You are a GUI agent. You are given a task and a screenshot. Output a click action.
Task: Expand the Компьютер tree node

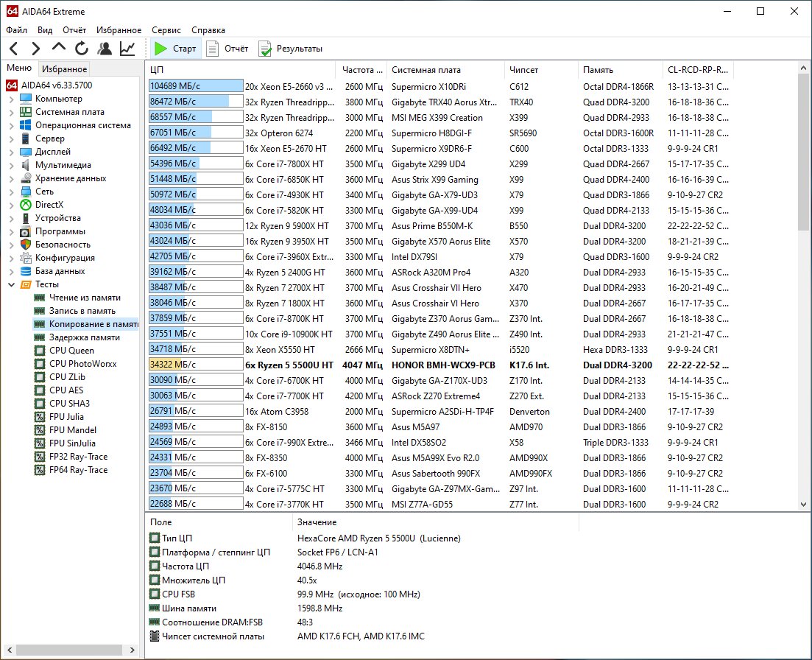pyautogui.click(x=11, y=99)
